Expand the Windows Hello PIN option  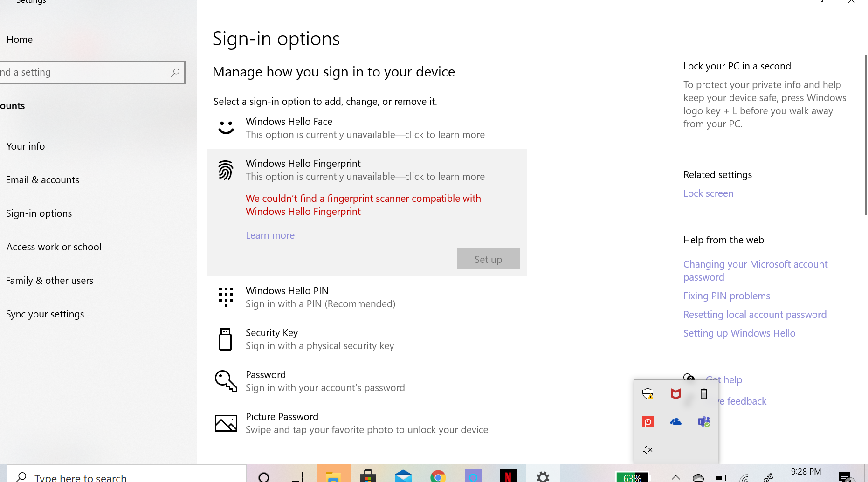tap(366, 297)
